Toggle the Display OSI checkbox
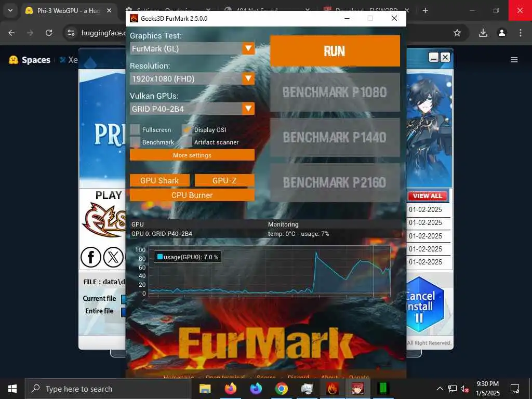 187,129
